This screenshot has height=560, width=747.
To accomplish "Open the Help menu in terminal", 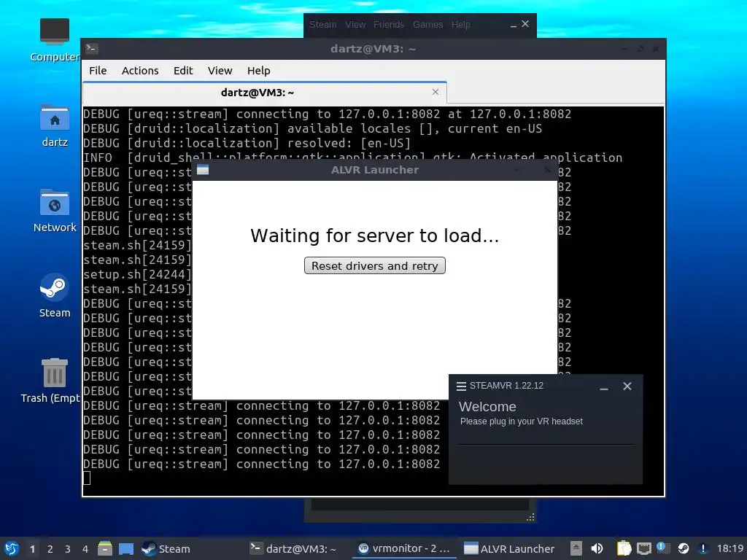I will tap(259, 71).
